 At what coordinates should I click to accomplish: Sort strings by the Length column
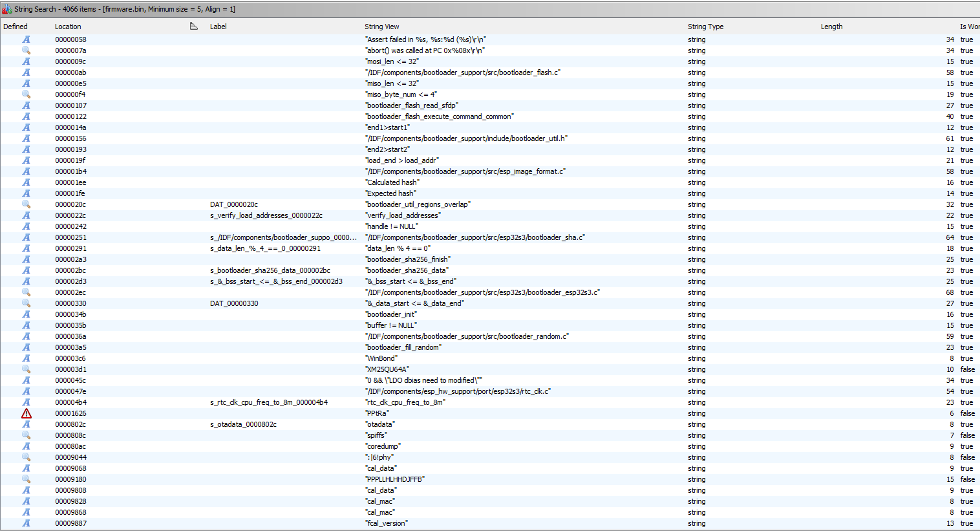(831, 27)
